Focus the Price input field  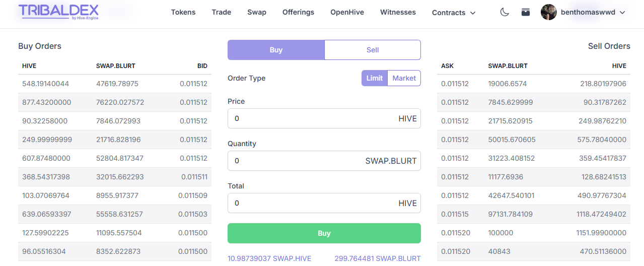tap(312, 118)
